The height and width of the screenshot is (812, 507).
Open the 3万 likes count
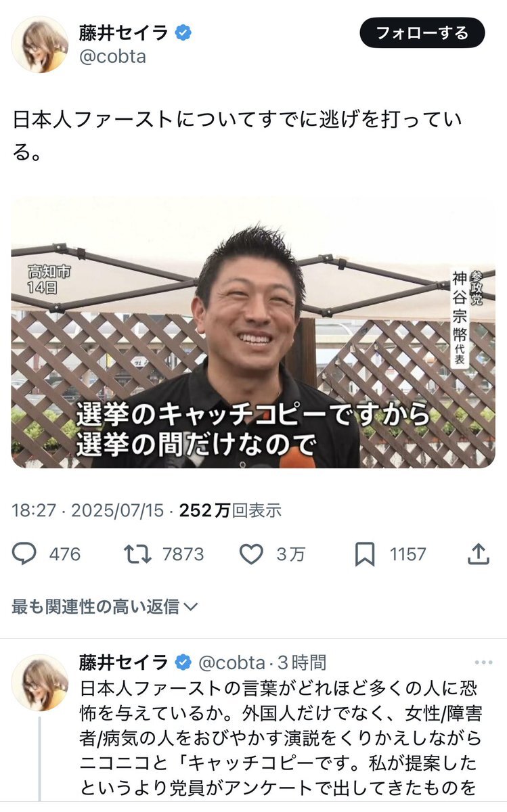pos(290,554)
